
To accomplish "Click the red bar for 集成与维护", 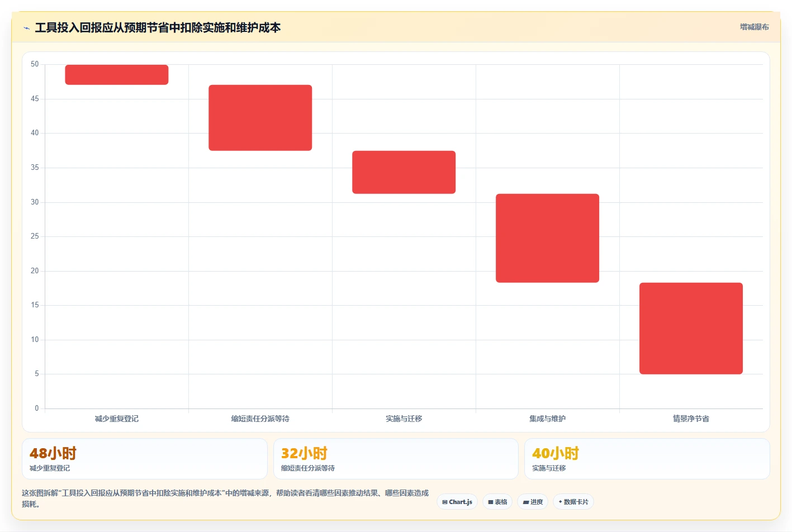I will click(548, 238).
